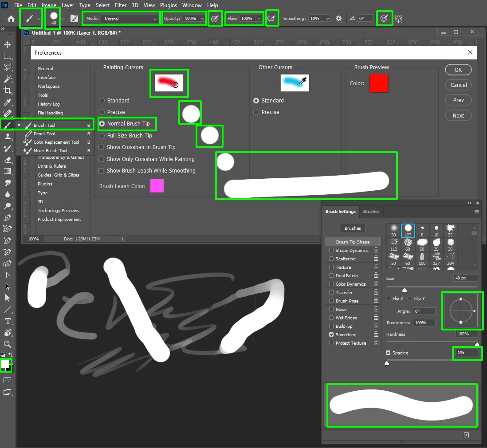Change the red Brush Preview color
The height and width of the screenshot is (448, 487).
tap(379, 83)
